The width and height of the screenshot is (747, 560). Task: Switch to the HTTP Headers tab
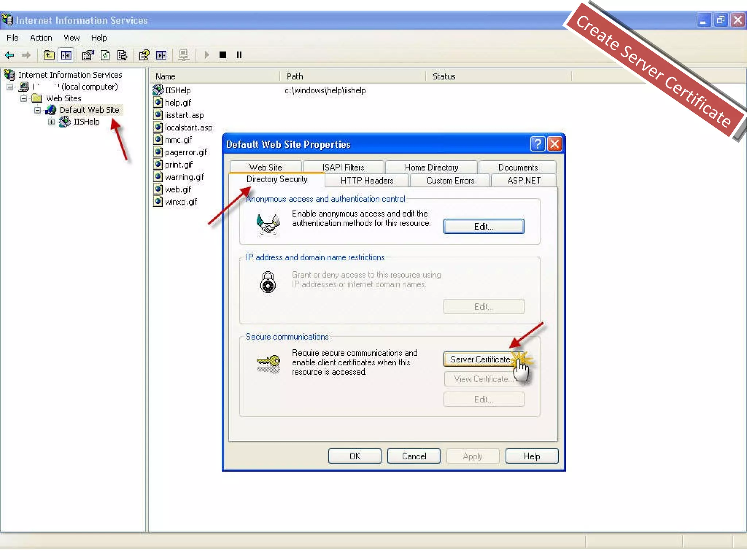click(x=367, y=180)
